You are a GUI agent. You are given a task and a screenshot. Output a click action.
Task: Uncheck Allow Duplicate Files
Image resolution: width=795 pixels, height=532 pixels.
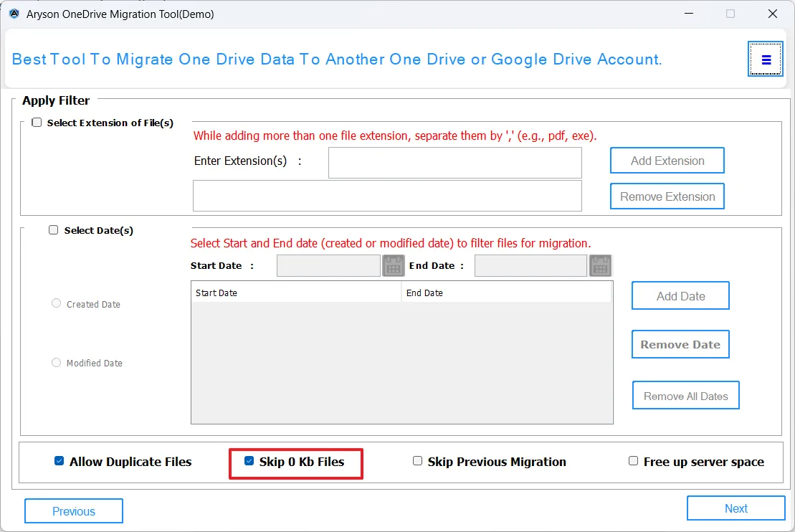pos(59,461)
